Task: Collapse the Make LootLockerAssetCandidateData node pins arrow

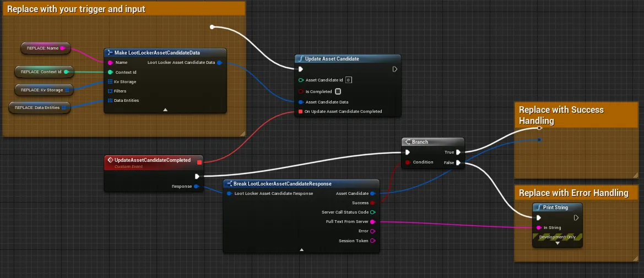Action: pos(165,110)
